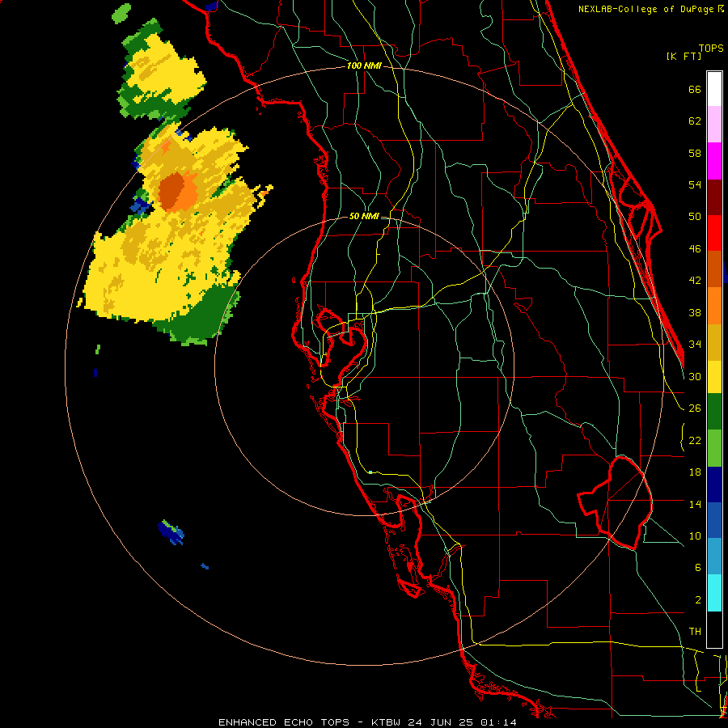Click the maroon legend swatch
728x728 pixels.
(x=714, y=197)
